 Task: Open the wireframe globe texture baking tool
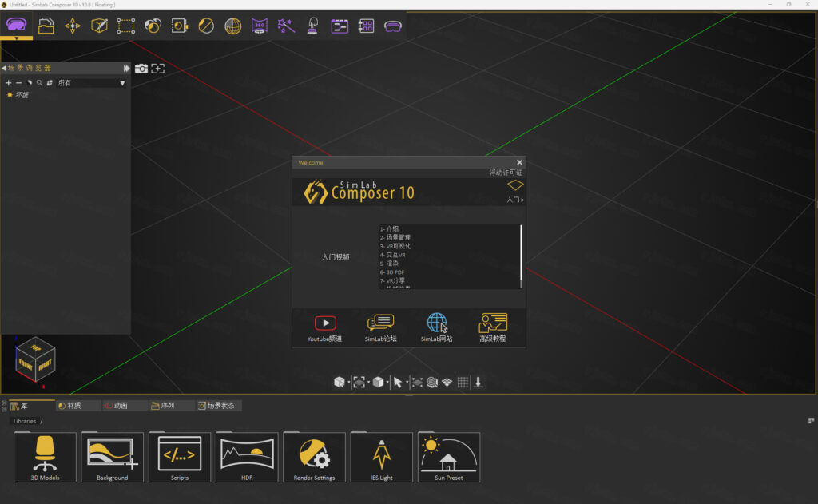(x=232, y=26)
